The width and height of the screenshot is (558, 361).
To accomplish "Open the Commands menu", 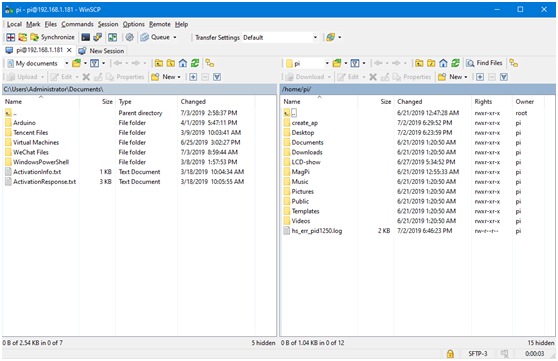I will 77,24.
